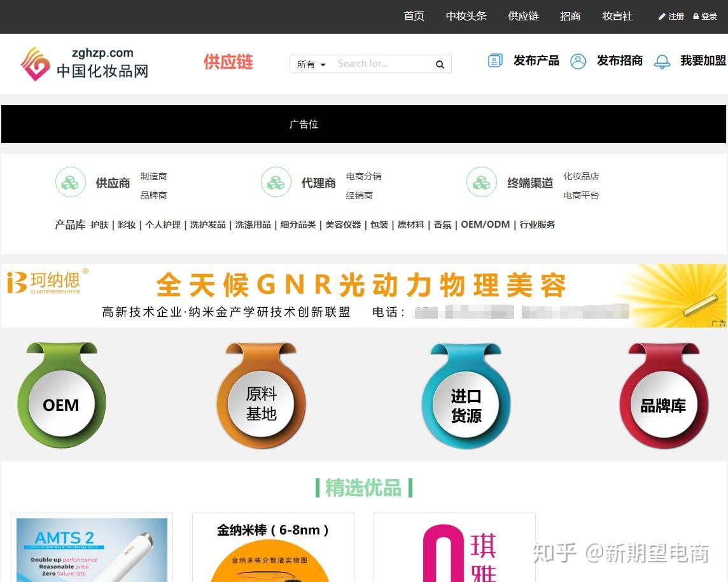
Task: Open the 洗涤用品 product category
Action: [x=253, y=225]
